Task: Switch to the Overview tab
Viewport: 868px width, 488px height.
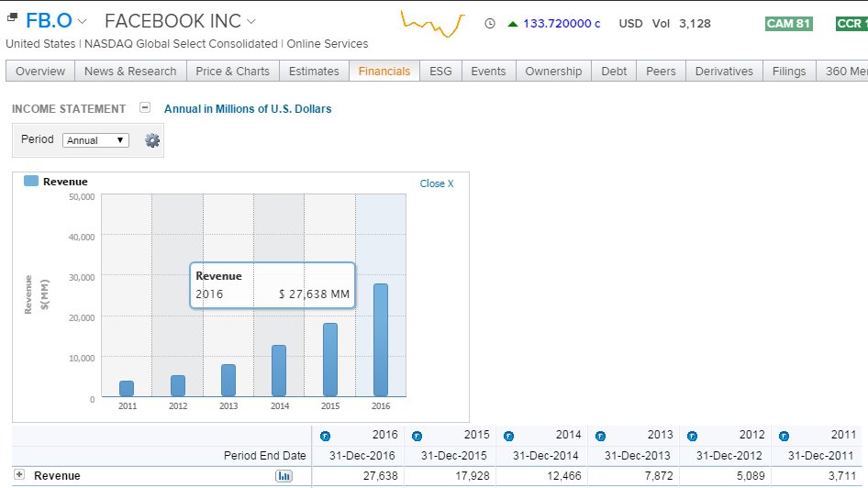Action: click(40, 72)
